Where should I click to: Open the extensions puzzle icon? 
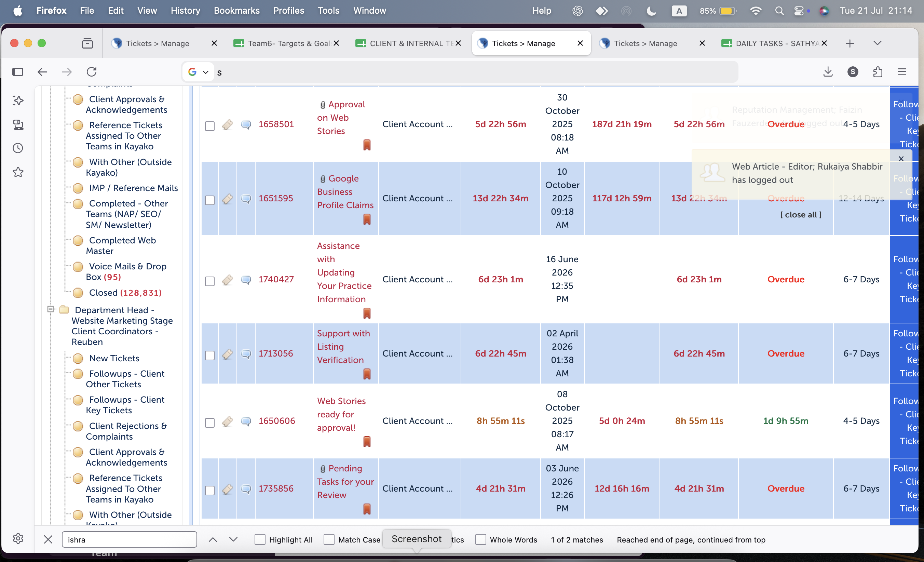878,72
